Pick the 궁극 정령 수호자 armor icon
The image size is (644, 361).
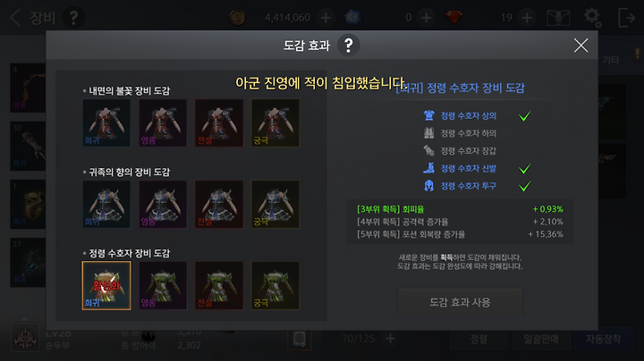tap(275, 285)
